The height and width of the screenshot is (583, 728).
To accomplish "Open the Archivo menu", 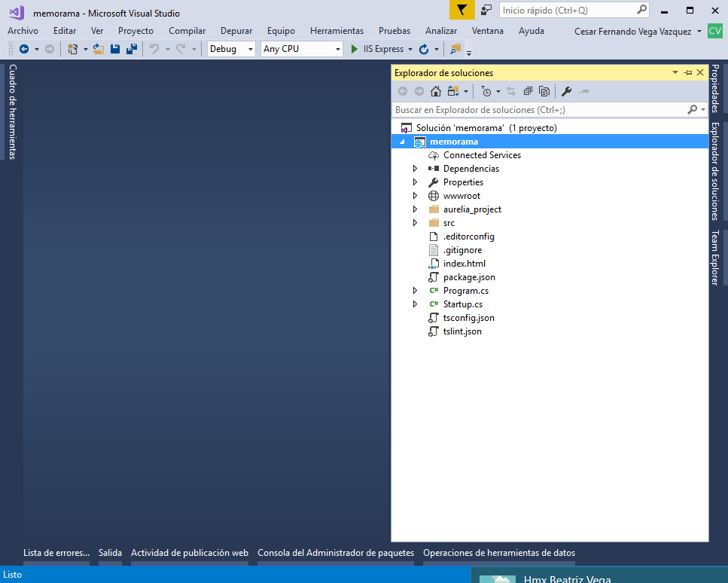I will pyautogui.click(x=23, y=31).
